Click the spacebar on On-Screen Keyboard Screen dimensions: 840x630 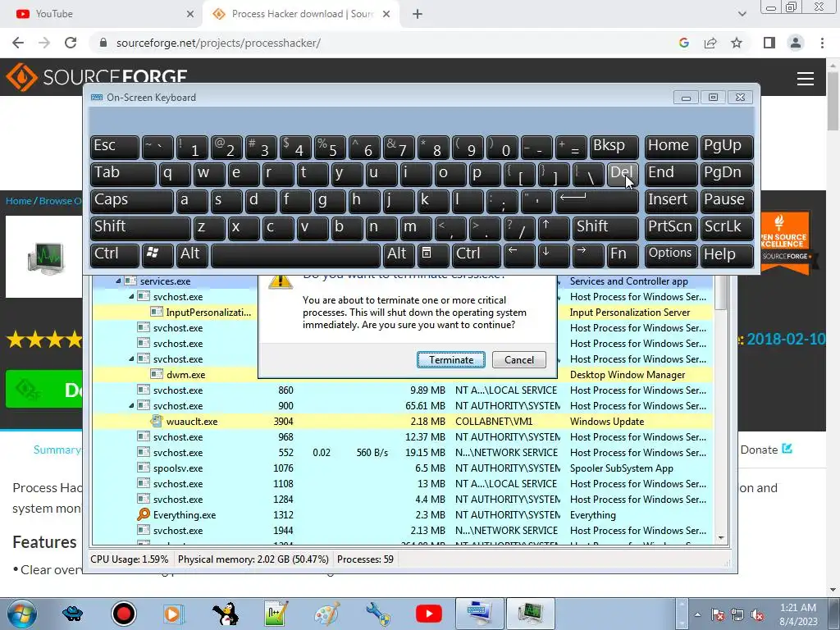(x=295, y=254)
